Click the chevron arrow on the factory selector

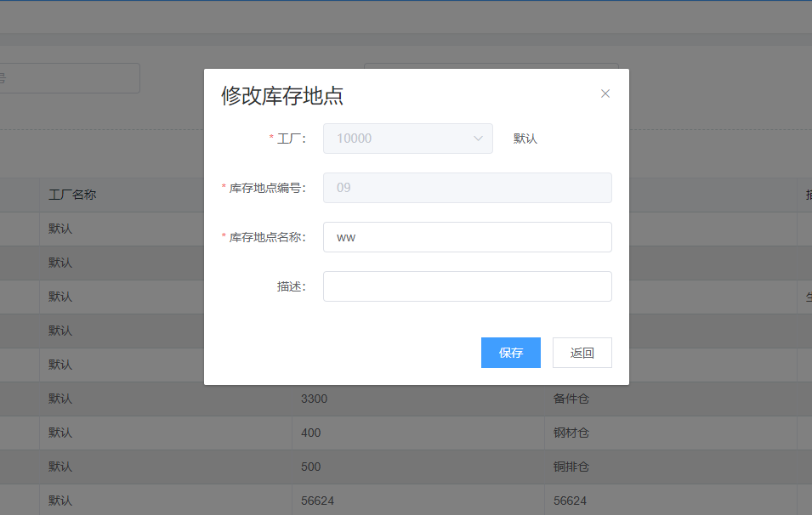479,138
